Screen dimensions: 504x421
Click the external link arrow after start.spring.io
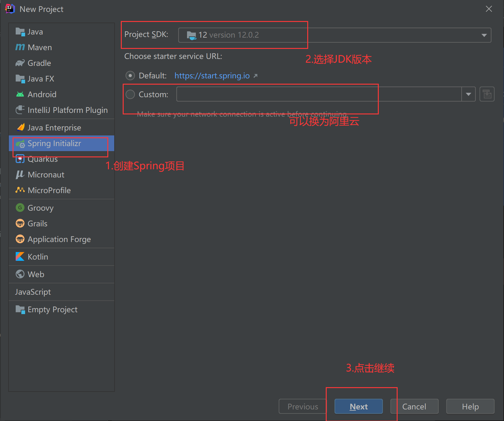pyautogui.click(x=255, y=76)
